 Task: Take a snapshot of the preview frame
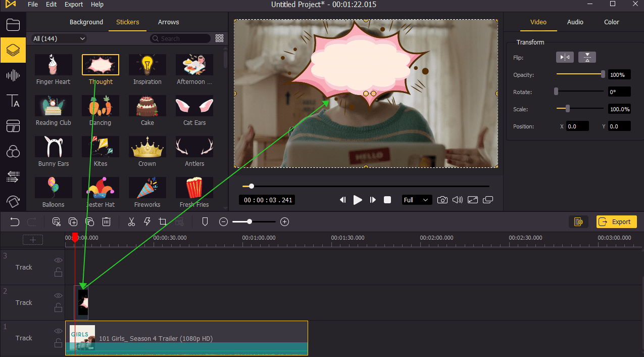click(442, 200)
